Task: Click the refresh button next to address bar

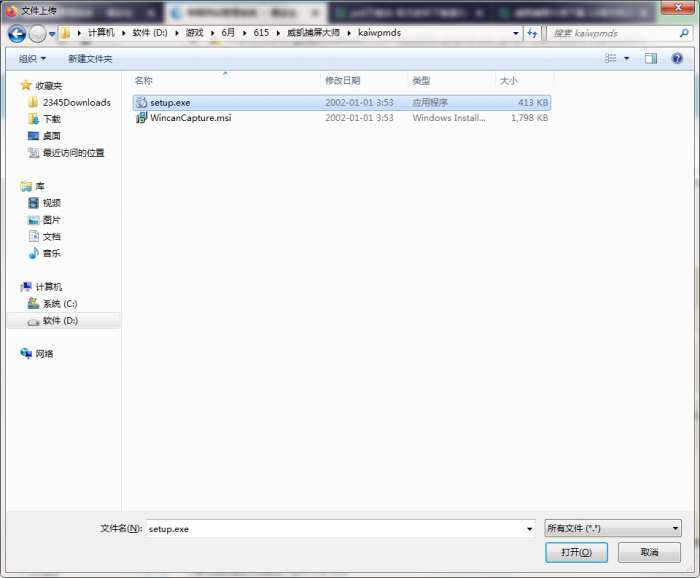Action: pyautogui.click(x=532, y=33)
